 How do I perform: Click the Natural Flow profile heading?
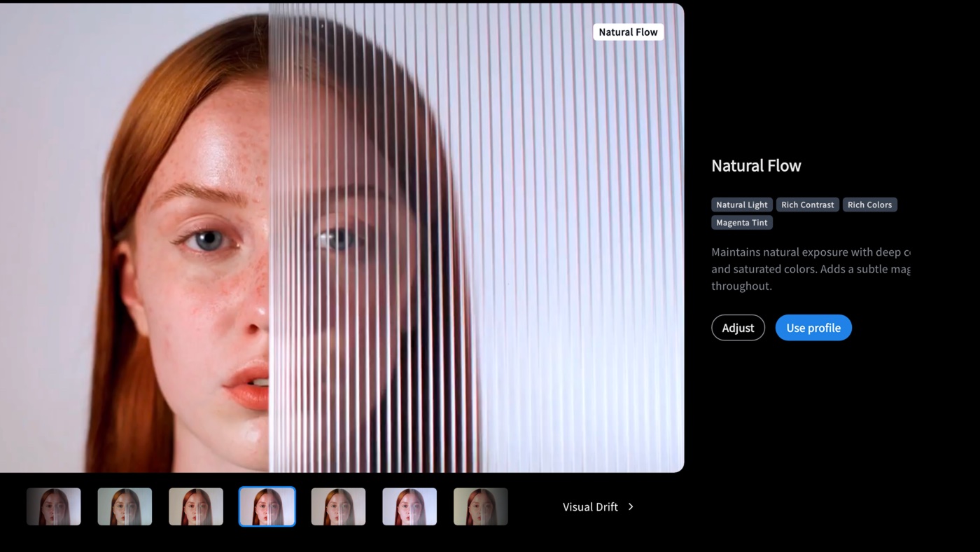tap(756, 166)
